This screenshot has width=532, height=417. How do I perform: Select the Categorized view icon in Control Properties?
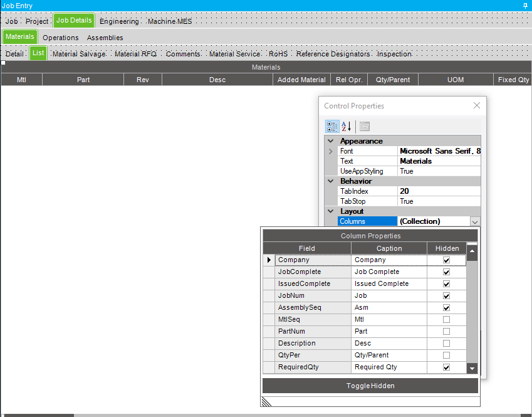click(x=332, y=126)
